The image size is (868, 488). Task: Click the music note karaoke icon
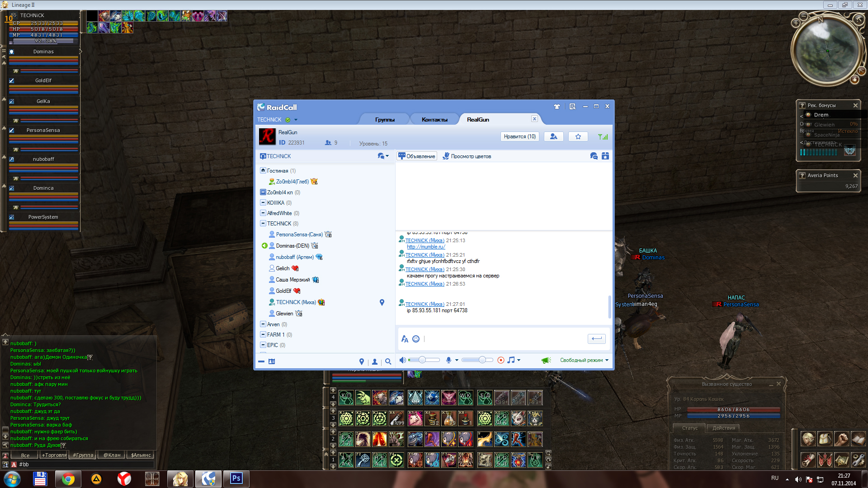coord(511,360)
